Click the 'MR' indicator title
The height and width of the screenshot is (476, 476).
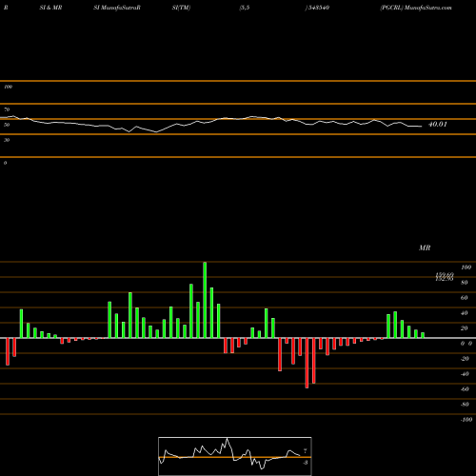point(425,248)
